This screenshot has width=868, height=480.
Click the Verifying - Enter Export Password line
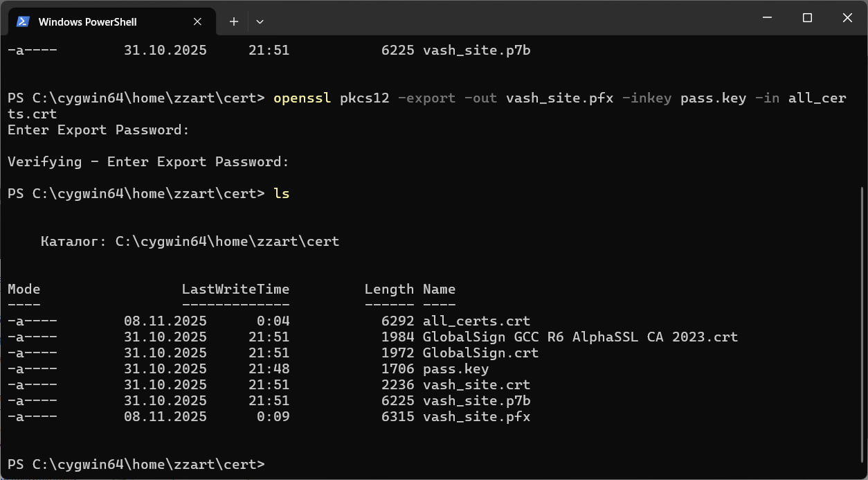coord(148,162)
